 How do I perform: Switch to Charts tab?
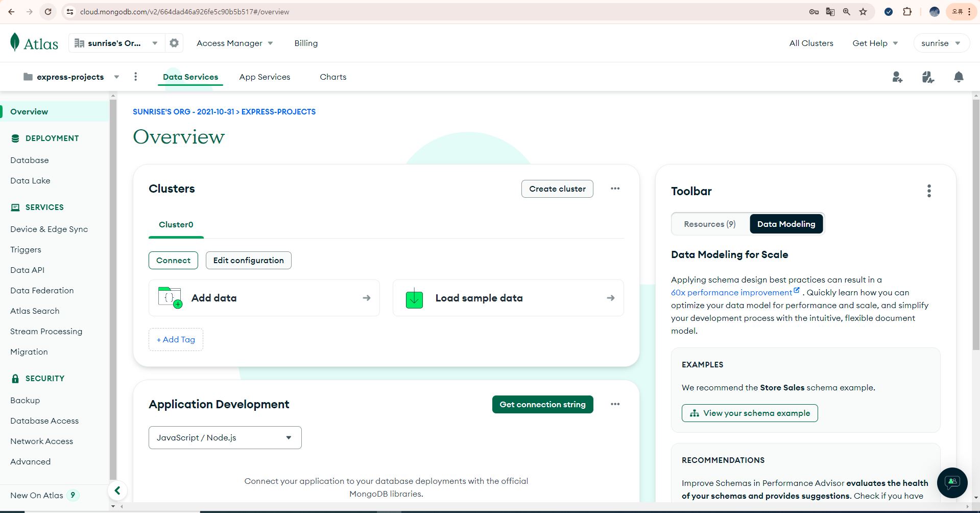pos(333,77)
